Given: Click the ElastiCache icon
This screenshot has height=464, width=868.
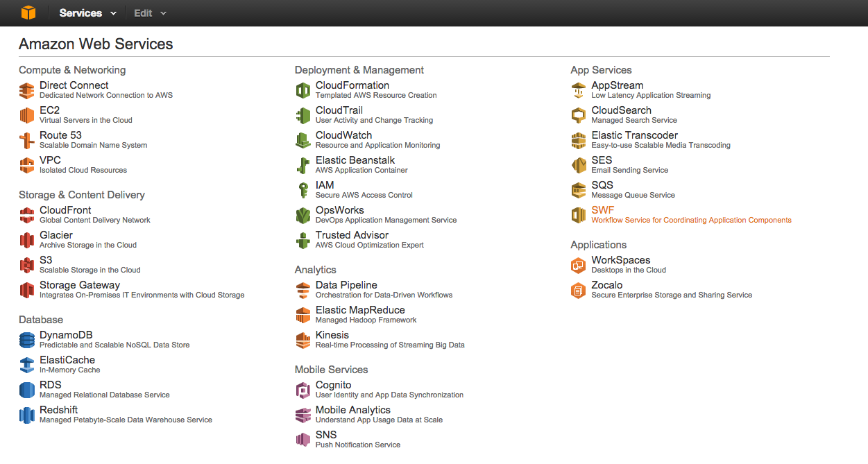Looking at the screenshot, I should (x=27, y=365).
